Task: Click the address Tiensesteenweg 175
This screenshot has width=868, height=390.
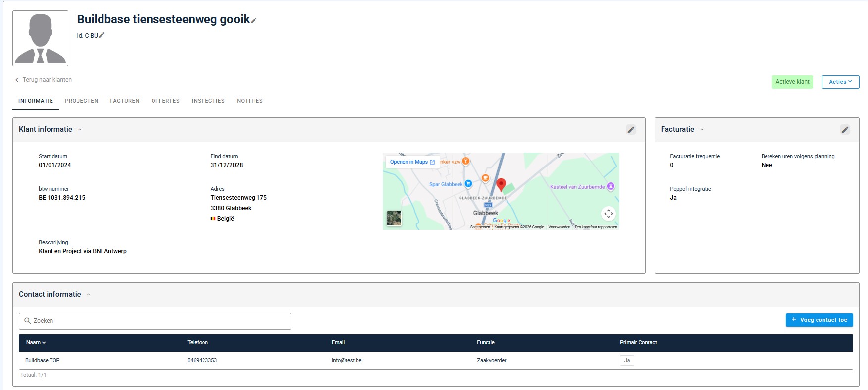Action: 239,198
